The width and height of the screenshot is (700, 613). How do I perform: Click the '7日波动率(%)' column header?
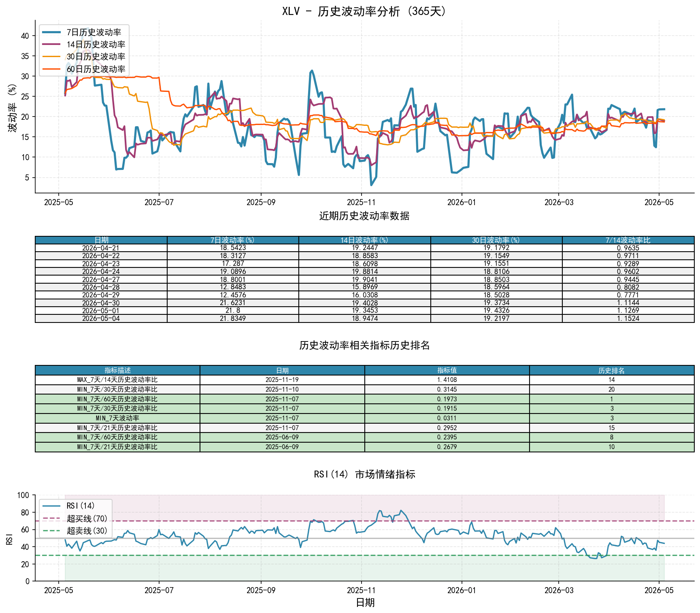click(x=233, y=240)
